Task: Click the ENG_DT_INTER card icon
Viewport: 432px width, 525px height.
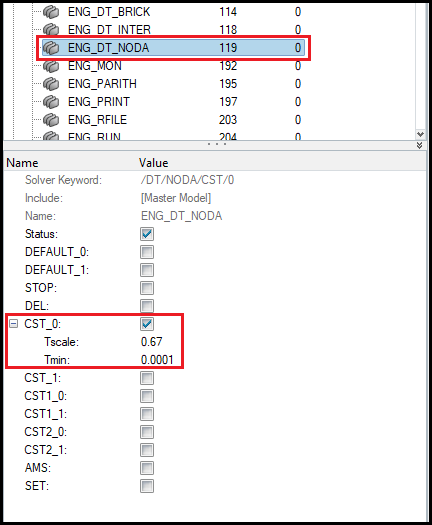Action: (x=51, y=30)
